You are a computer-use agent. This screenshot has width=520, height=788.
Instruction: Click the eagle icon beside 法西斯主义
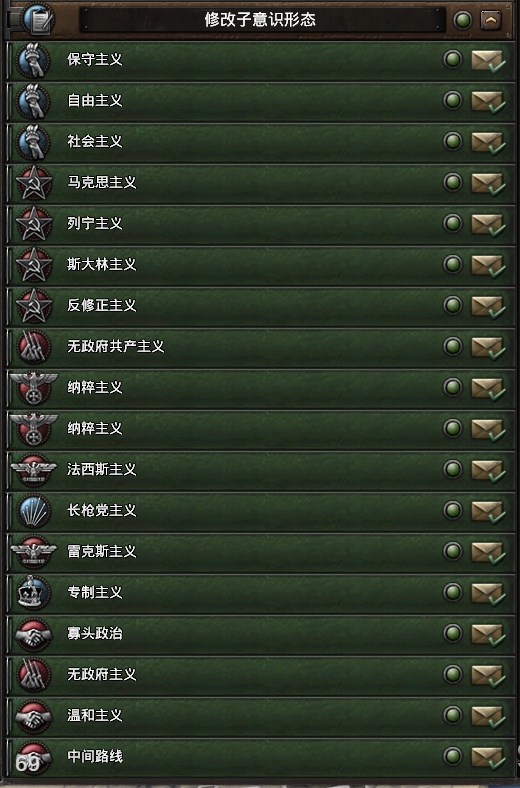[x=34, y=469]
